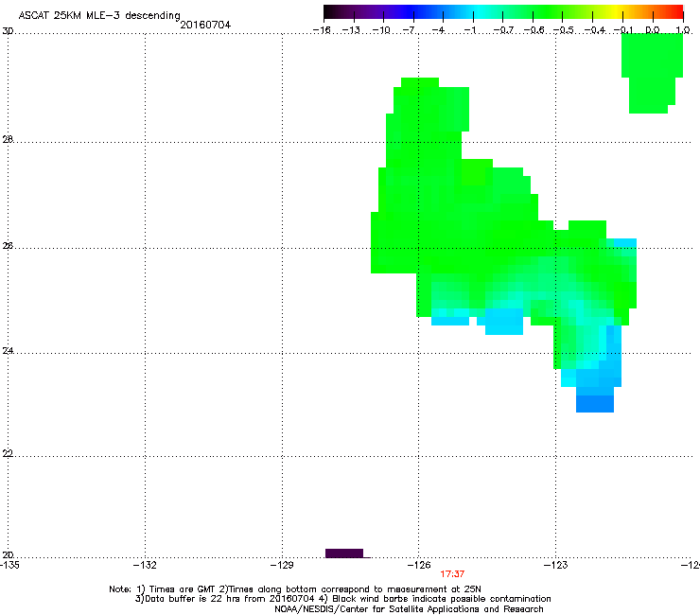Click the -0.4 color scale label
700x615 pixels.
595,30
